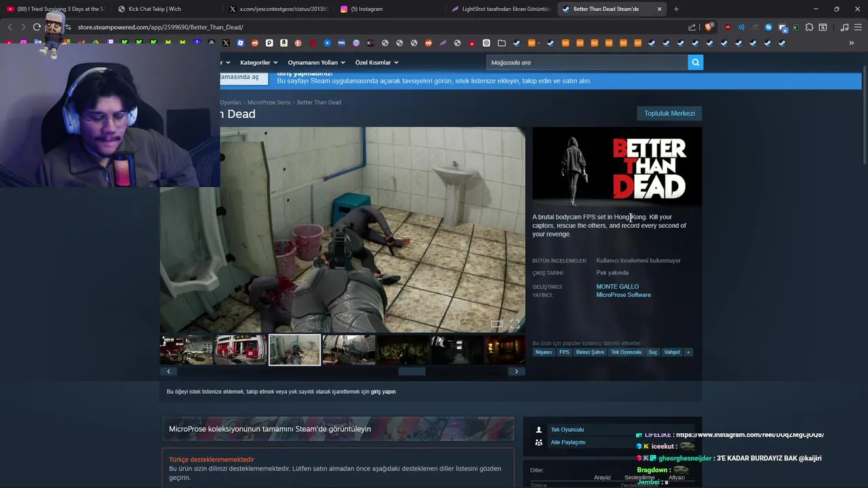Switch to the YouTube tab
Image resolution: width=868 pixels, height=488 pixels.
(x=56, y=9)
